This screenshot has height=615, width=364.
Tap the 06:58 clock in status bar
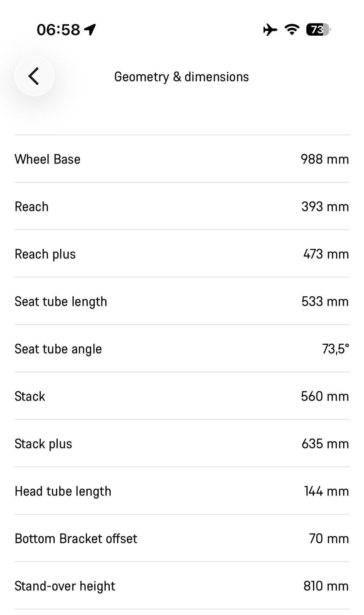pos(58,30)
